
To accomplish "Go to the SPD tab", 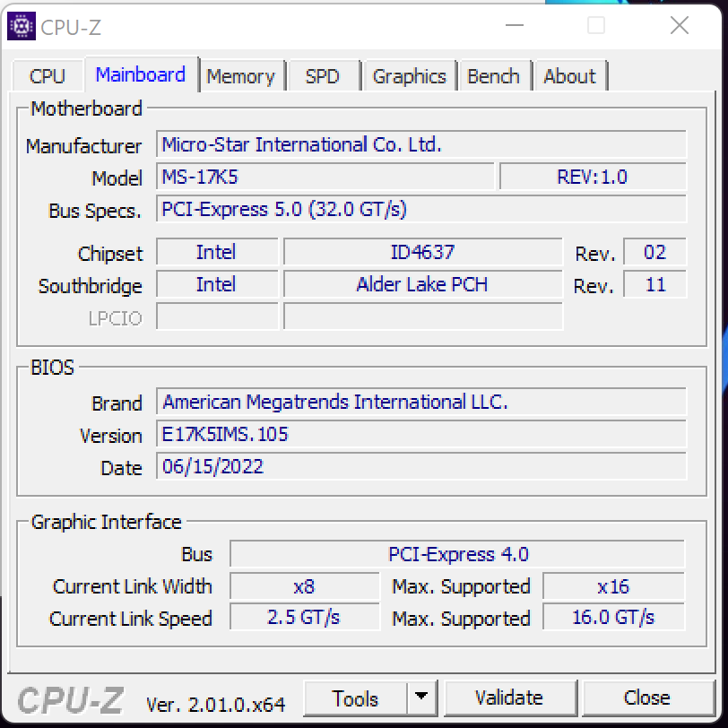I will [322, 76].
